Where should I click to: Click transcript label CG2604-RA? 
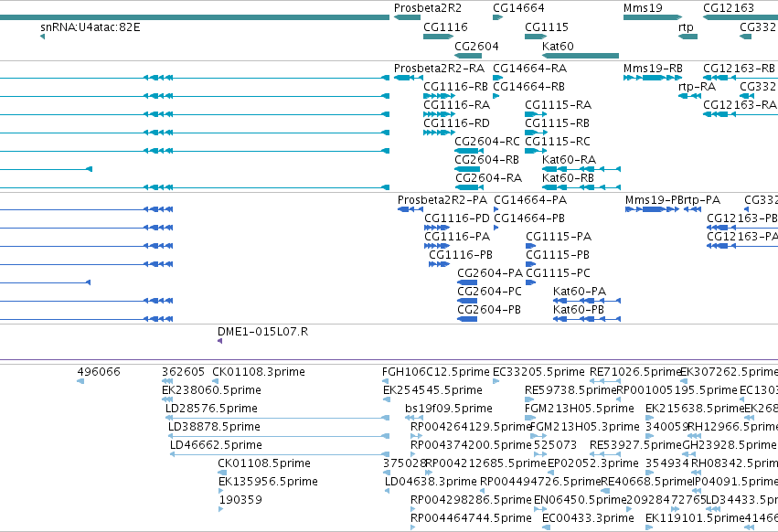pos(488,178)
